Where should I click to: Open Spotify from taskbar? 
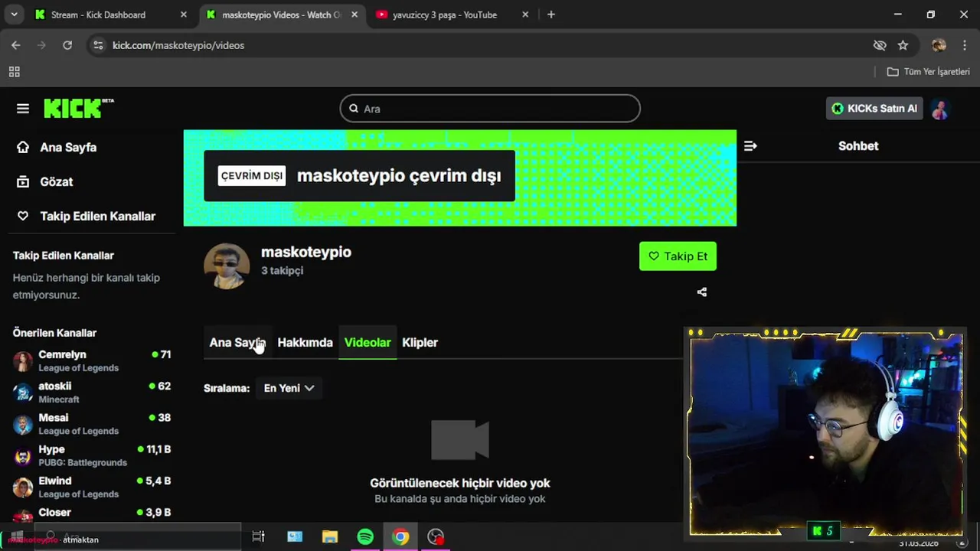(365, 536)
